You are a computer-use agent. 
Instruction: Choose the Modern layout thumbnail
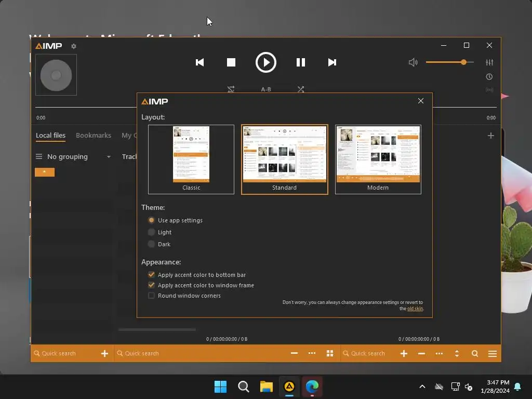tap(378, 159)
